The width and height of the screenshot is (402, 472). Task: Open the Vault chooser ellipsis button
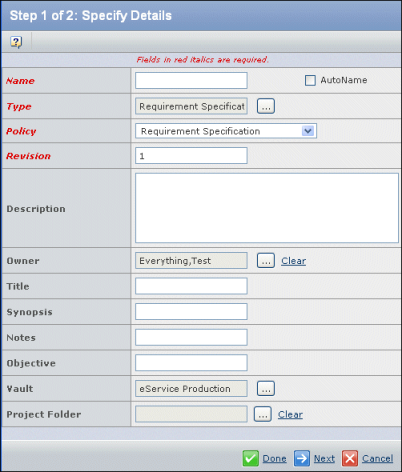(x=266, y=389)
